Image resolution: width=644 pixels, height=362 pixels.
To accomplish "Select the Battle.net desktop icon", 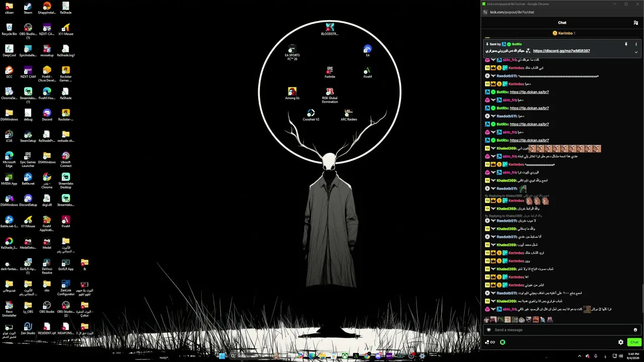I will pos(28,179).
